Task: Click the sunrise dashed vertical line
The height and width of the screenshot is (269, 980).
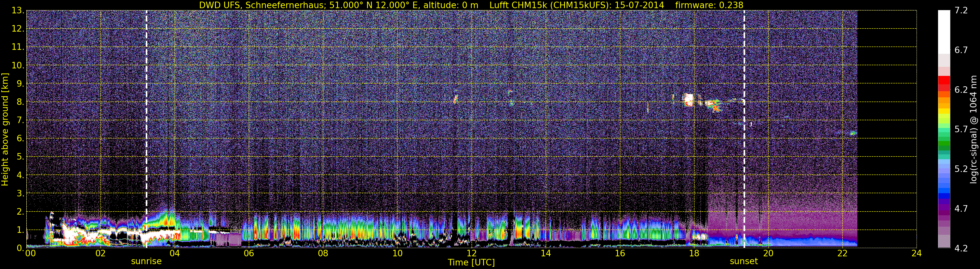Action: pos(146,129)
